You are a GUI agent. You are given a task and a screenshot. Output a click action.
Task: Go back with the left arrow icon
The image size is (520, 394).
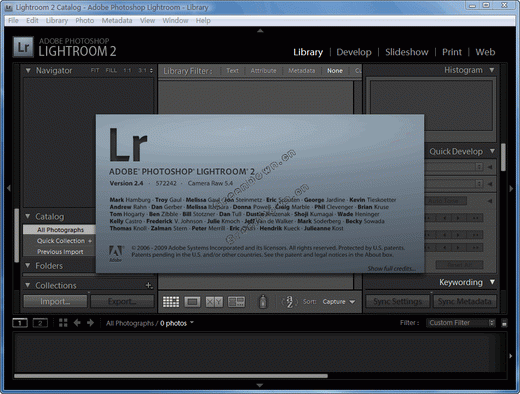coord(77,323)
